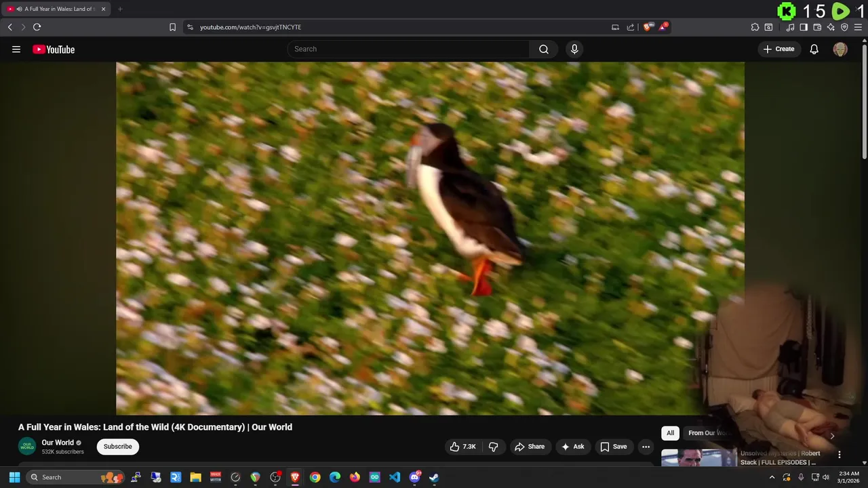The width and height of the screenshot is (868, 488).
Task: Switch to the A Full Year in Wales tab
Action: 56,9
